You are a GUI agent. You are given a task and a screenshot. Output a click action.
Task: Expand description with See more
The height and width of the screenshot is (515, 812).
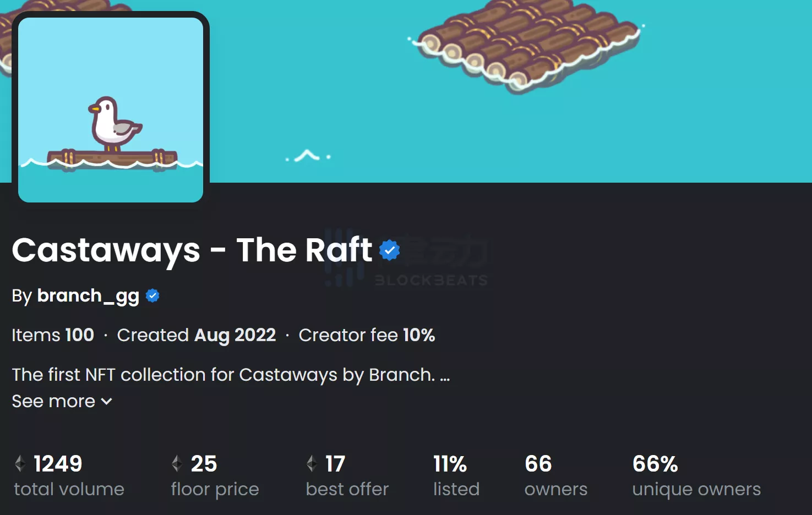pyautogui.click(x=54, y=402)
